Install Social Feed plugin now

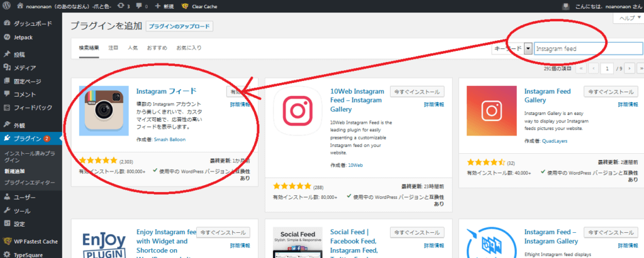(417, 232)
